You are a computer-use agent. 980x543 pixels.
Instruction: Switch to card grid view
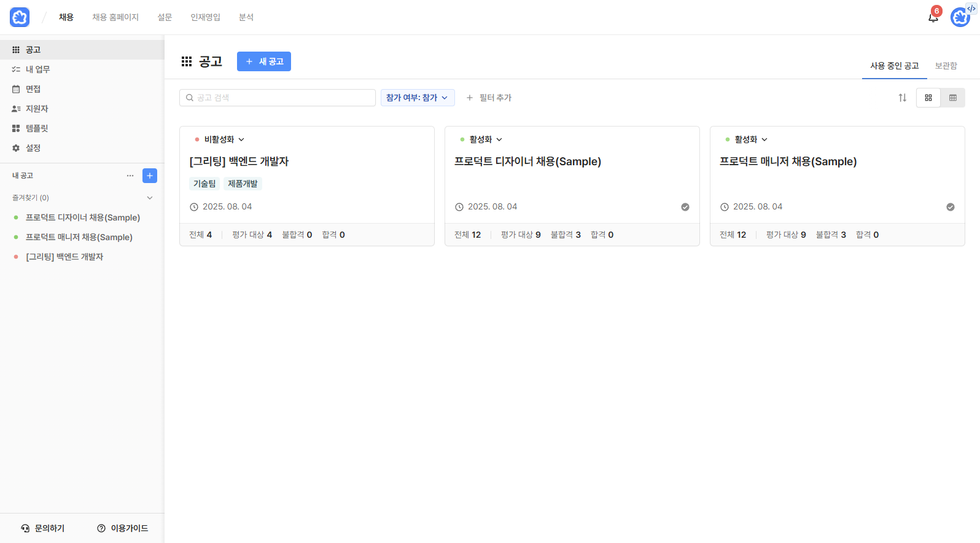click(928, 98)
